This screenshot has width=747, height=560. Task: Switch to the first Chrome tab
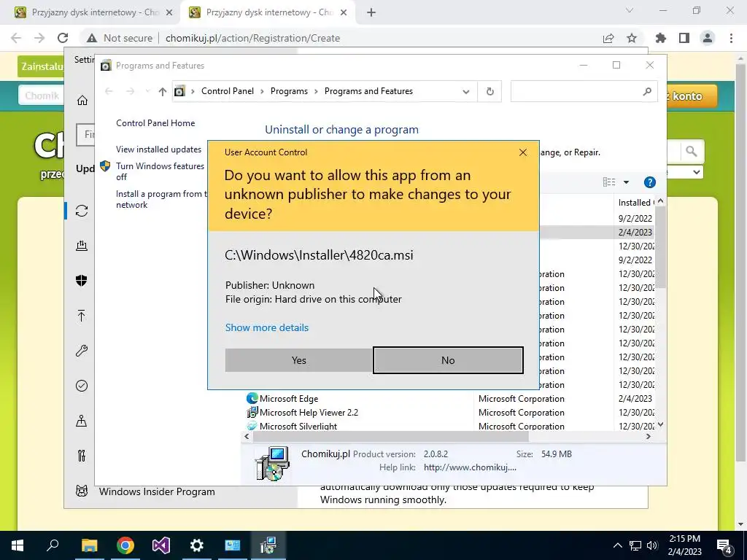click(x=93, y=12)
